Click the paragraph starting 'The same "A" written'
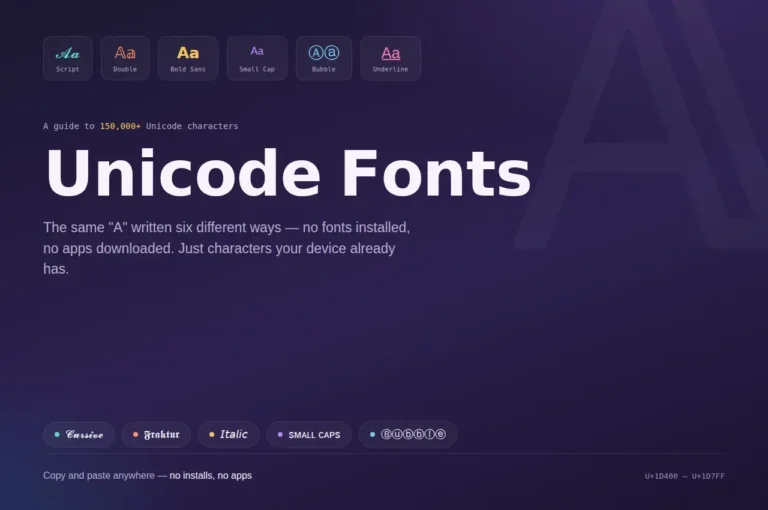This screenshot has height=510, width=768. pos(227,248)
